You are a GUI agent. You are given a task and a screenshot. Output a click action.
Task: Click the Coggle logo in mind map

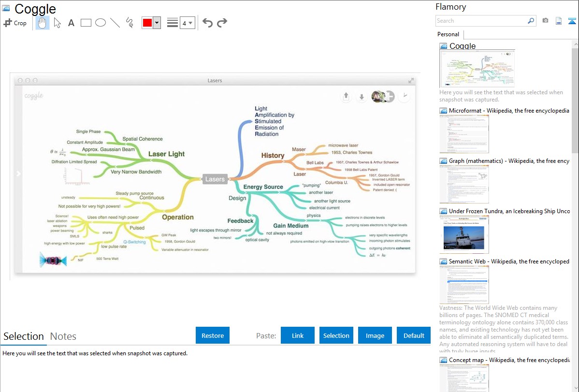click(x=34, y=96)
